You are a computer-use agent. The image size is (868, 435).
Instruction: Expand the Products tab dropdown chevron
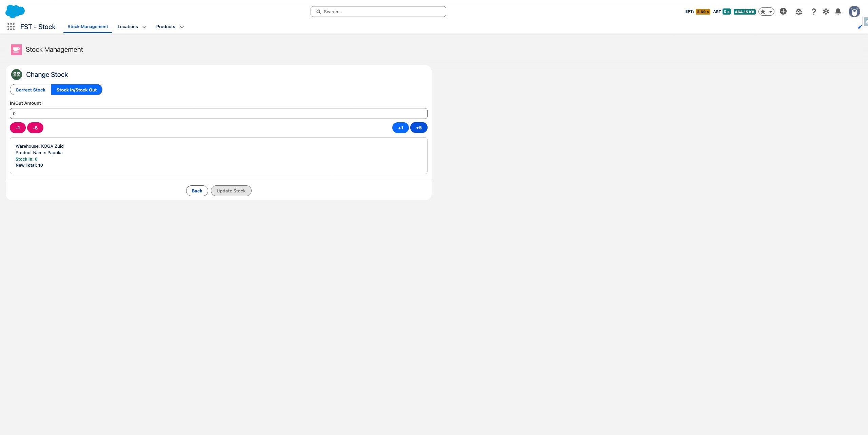pos(182,27)
